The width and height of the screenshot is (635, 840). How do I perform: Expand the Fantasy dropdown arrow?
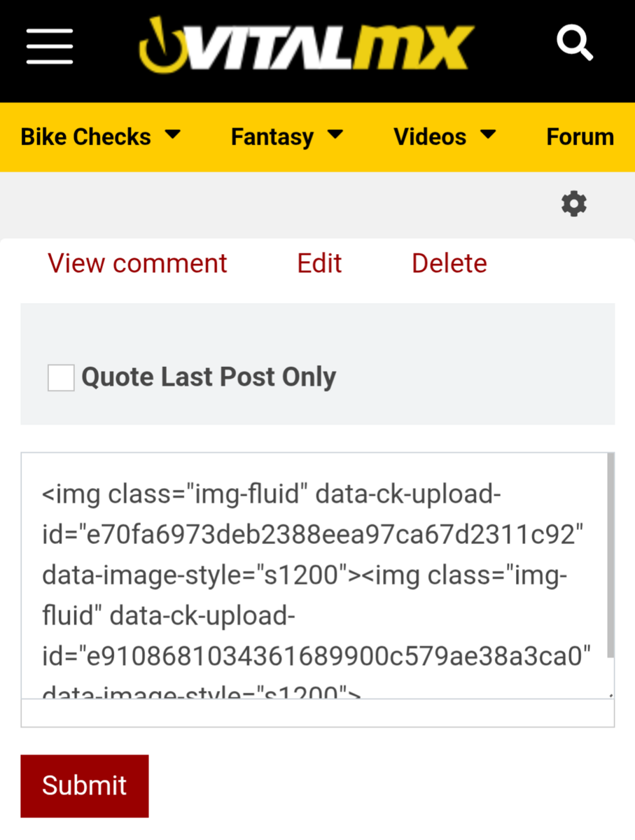pos(335,134)
